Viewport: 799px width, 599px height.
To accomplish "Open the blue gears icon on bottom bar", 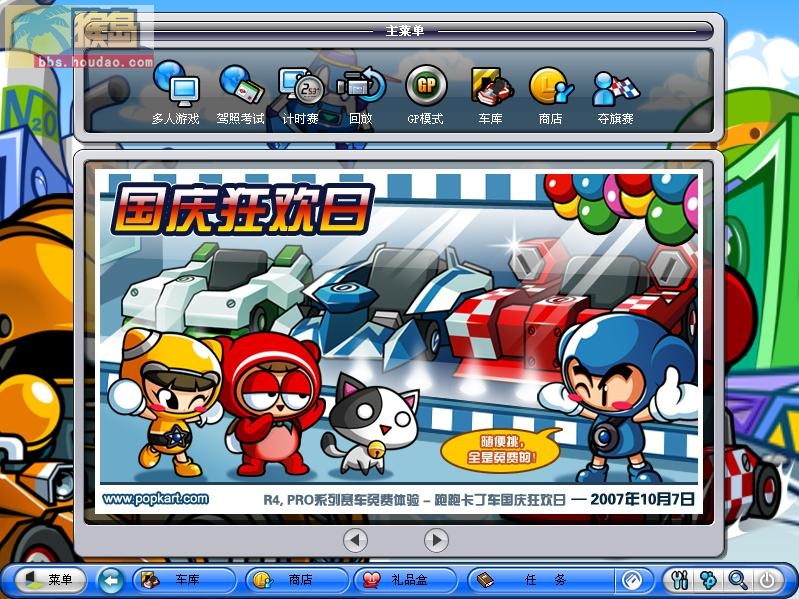I will (x=709, y=580).
